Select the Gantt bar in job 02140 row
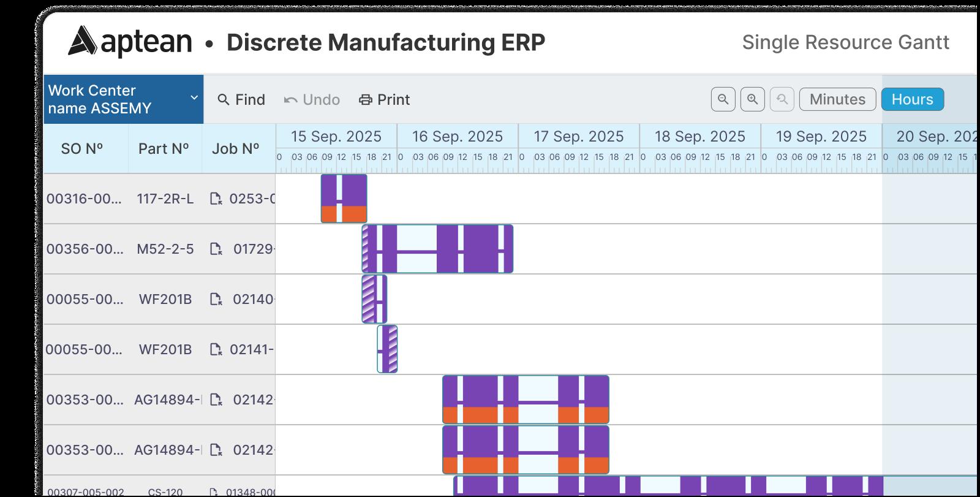Viewport: 980px width, 497px height. 374,299
